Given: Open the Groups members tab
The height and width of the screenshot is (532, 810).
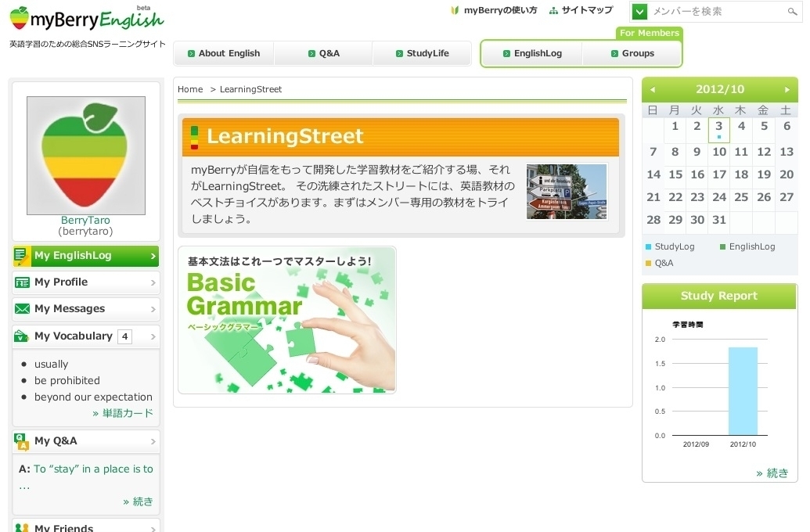Looking at the screenshot, I should (x=632, y=53).
